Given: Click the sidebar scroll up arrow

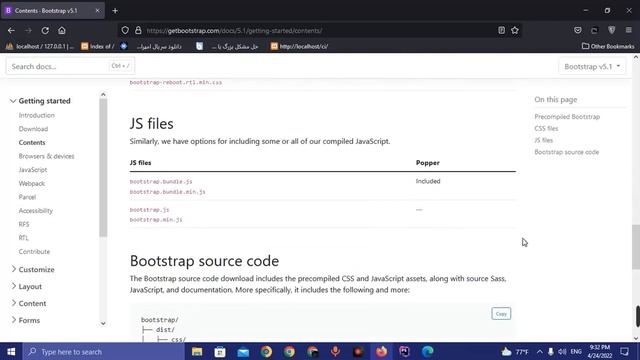Looking at the screenshot, I should [103, 94].
